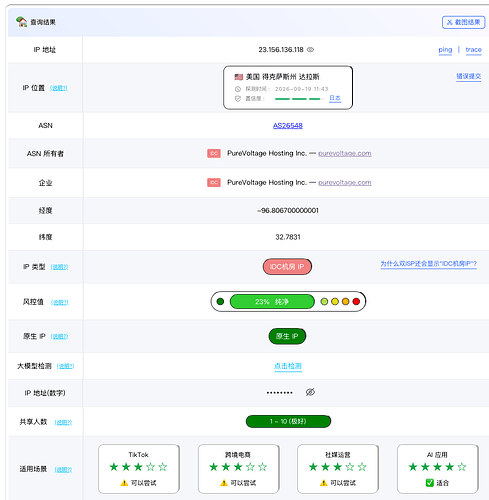This screenshot has height=500, width=489.
Task: Open purevoltage.com link in 企业 row
Action: pos(345,182)
